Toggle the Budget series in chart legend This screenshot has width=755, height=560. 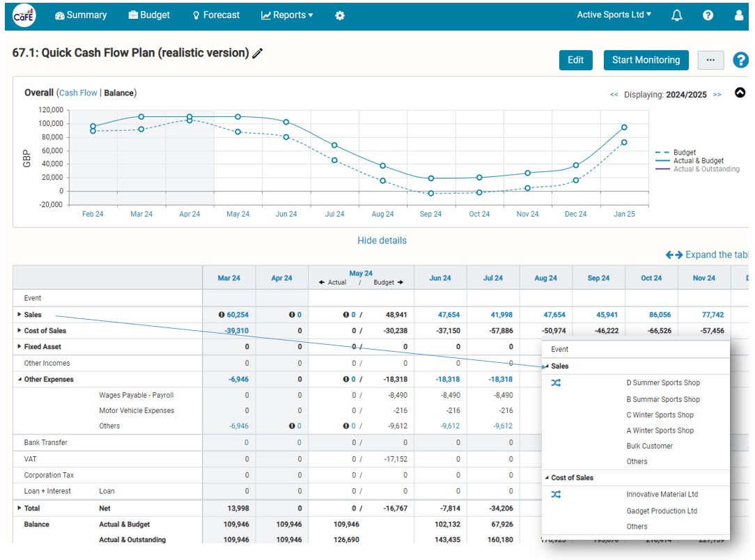coord(676,152)
